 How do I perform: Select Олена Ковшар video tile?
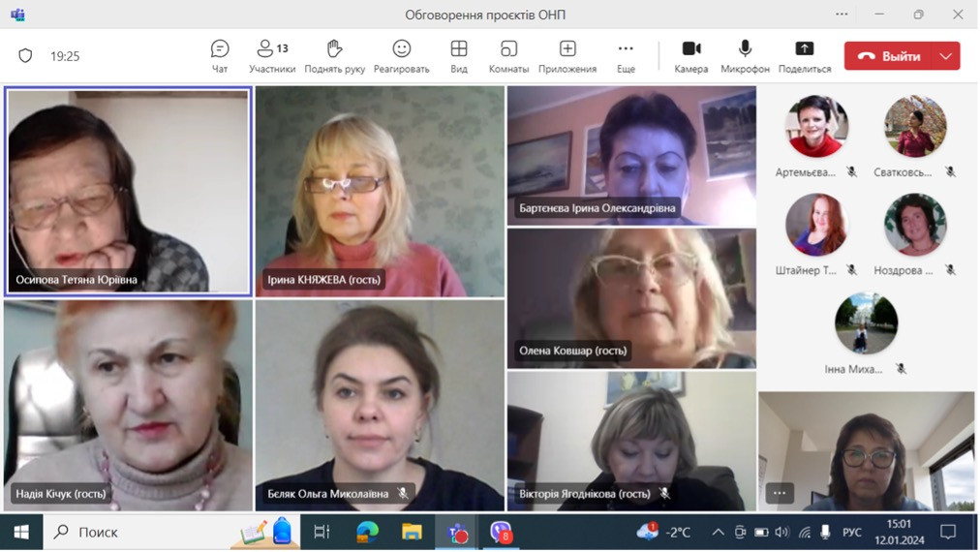point(632,298)
